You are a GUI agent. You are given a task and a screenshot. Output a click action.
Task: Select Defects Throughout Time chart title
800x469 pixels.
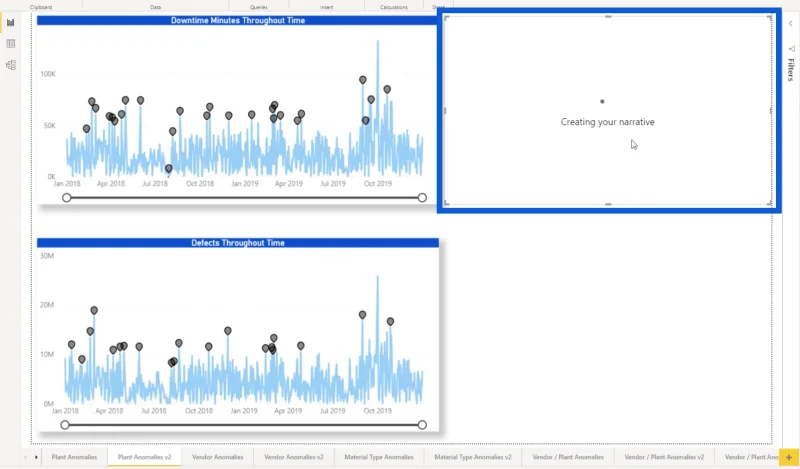tap(238, 243)
